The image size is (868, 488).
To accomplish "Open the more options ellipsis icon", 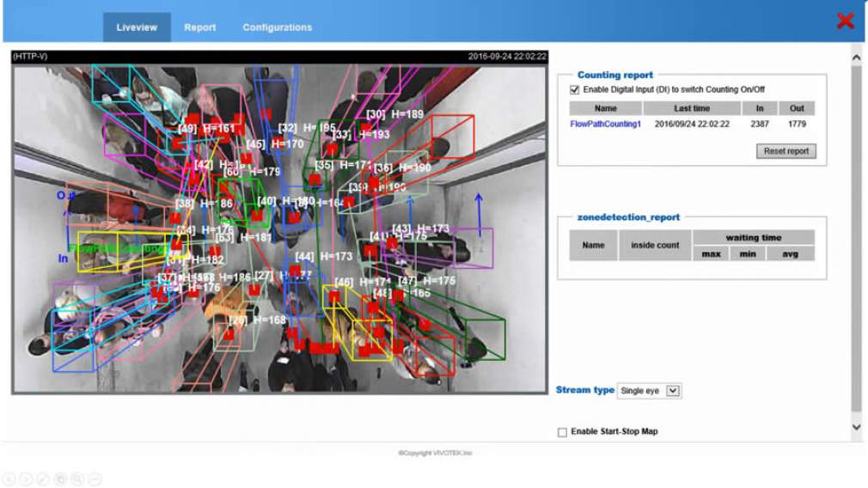I will (95, 479).
